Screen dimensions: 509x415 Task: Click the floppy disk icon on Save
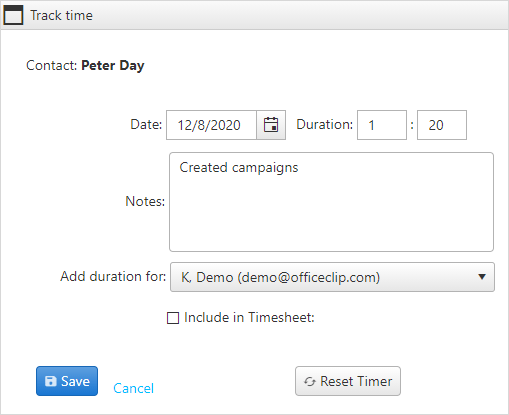[51, 381]
